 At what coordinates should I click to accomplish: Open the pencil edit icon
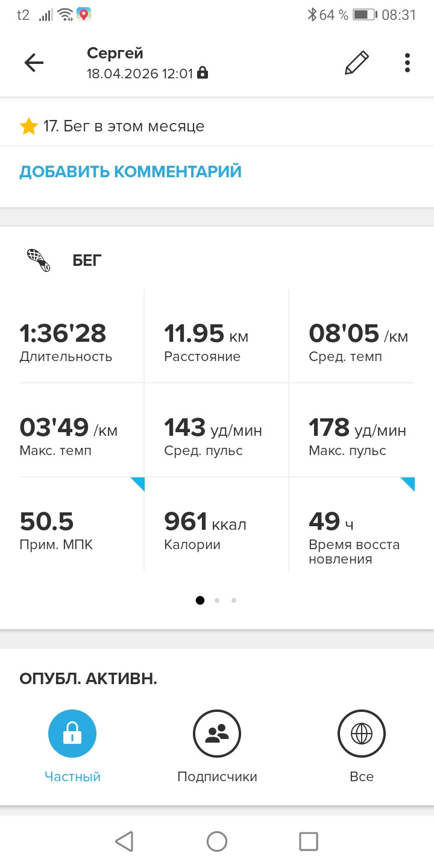356,63
